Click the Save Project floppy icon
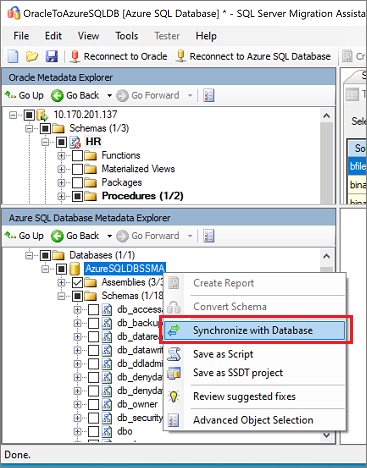Viewport: 367px width, 468px height. click(x=52, y=56)
